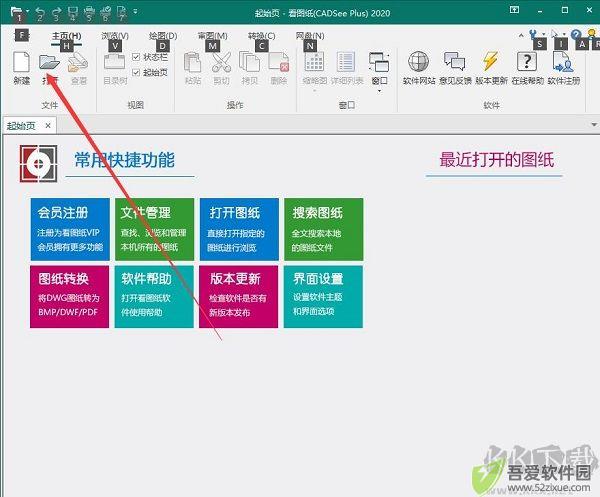This screenshot has height=497, width=600.
Task: Click the wrench settings icon at top right
Action: pyautogui.click(x=533, y=34)
